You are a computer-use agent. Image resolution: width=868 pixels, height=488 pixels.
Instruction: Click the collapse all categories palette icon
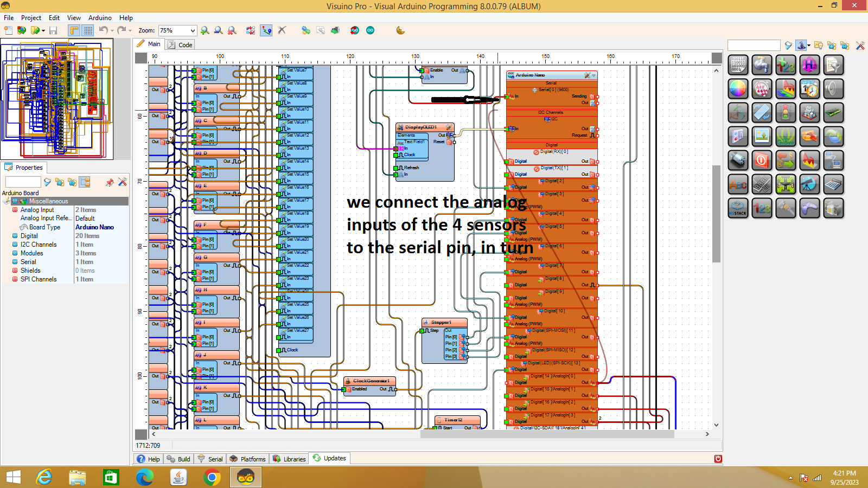844,46
